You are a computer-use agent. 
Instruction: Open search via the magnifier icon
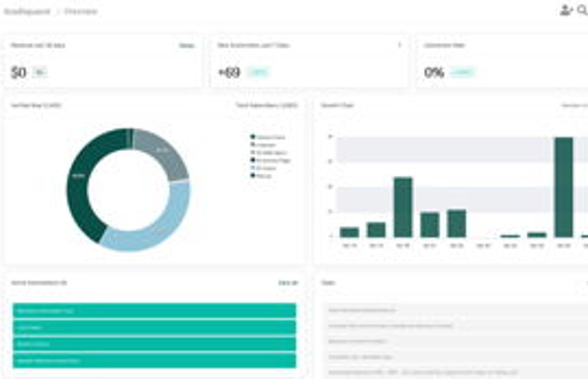(582, 10)
